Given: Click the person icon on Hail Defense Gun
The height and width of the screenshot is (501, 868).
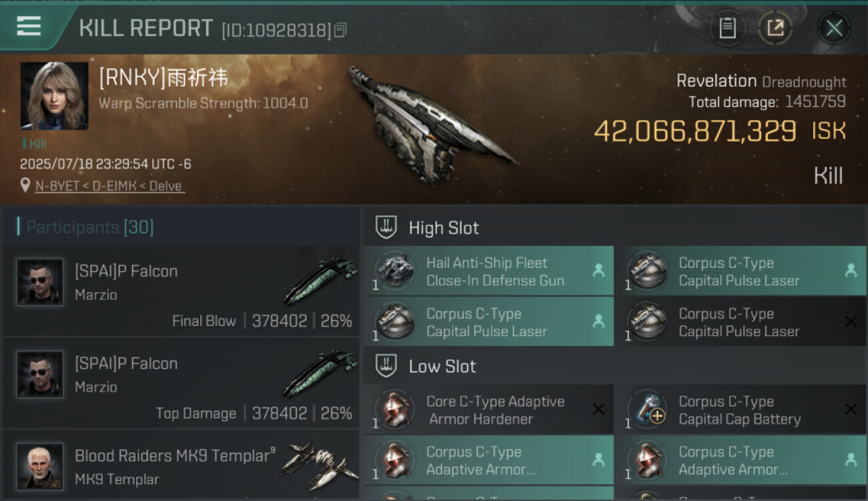Looking at the screenshot, I should click(598, 271).
